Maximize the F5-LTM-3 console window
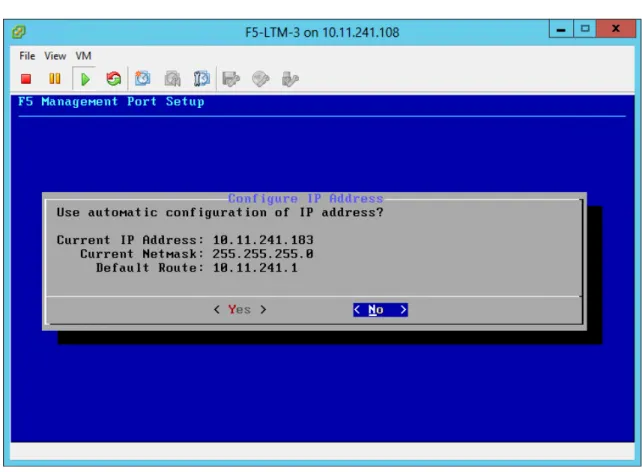 (x=585, y=29)
